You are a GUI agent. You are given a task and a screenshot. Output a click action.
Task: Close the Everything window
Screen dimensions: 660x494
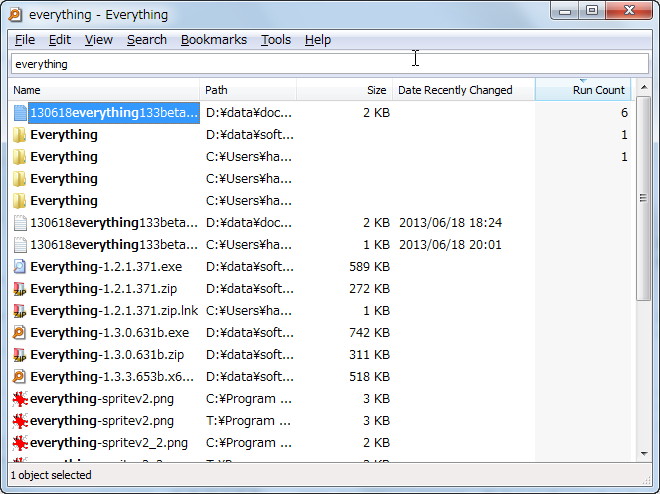point(629,11)
